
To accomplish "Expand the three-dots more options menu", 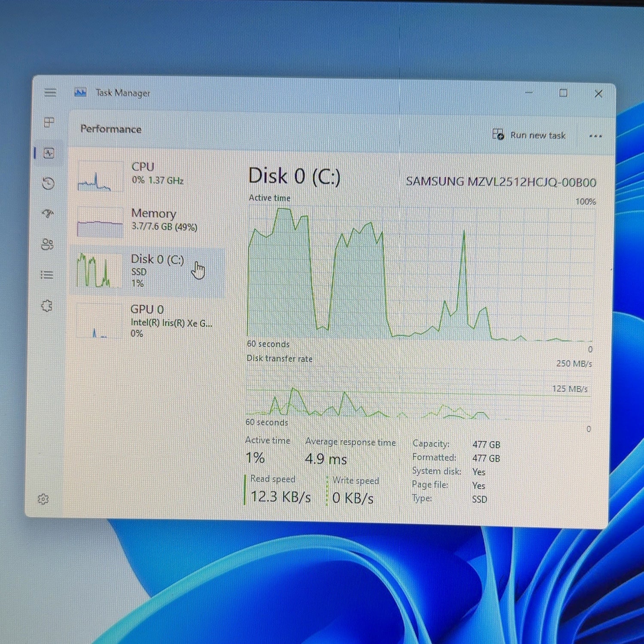I will (595, 136).
